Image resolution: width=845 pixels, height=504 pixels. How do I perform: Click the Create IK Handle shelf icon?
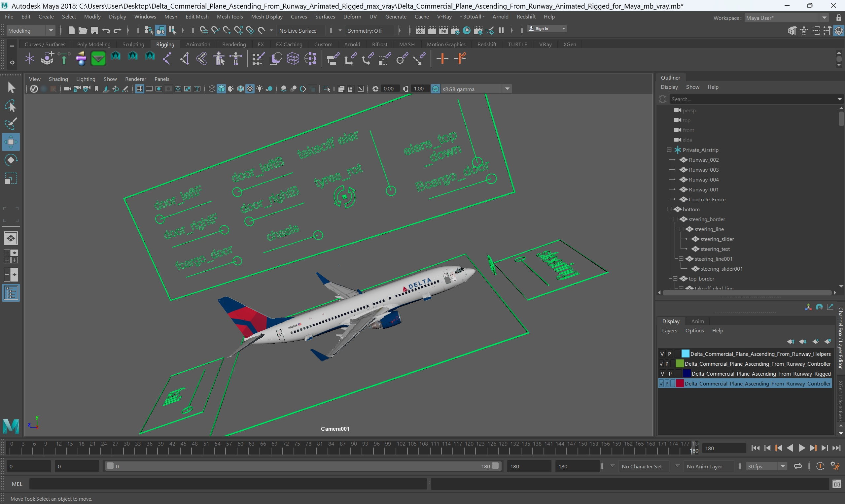pyautogui.click(x=185, y=59)
